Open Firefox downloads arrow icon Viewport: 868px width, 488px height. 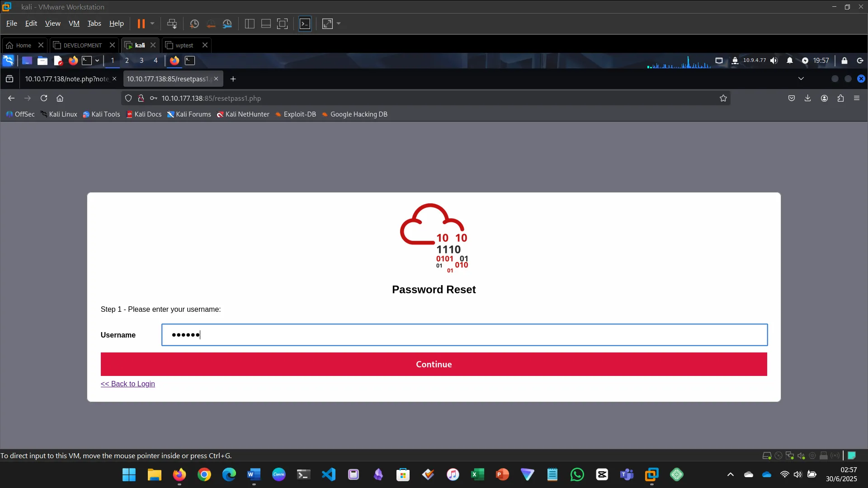click(x=807, y=98)
